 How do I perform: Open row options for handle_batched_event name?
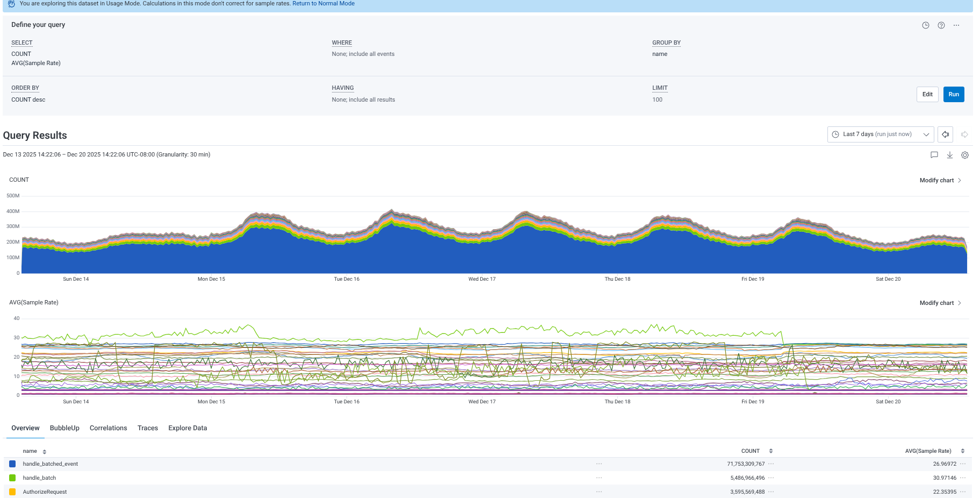(x=599, y=464)
